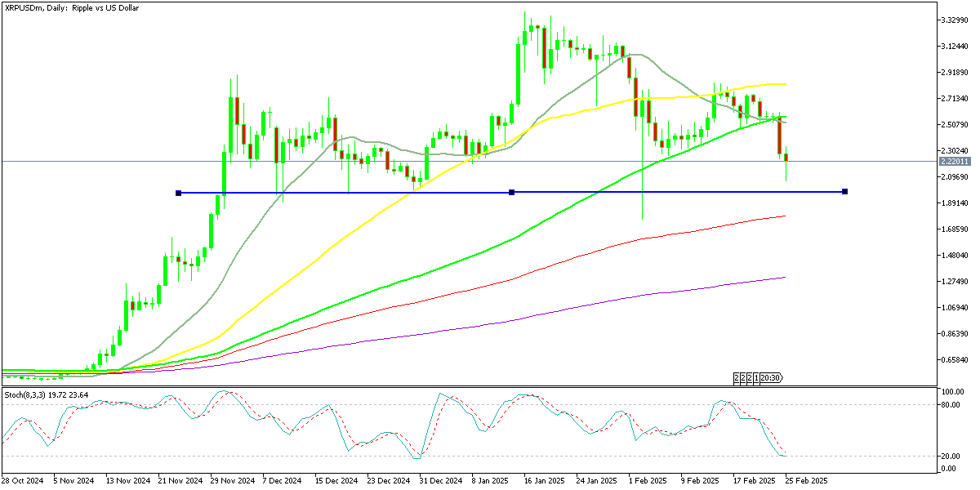Select the 20.00 stochastic level label
The width and height of the screenshot is (980, 490).
coord(951,457)
